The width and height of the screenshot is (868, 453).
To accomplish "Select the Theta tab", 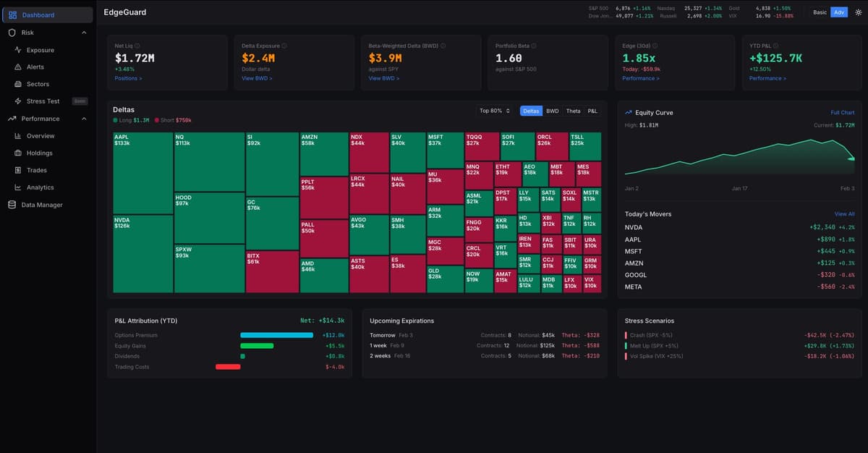I will 573,110.
